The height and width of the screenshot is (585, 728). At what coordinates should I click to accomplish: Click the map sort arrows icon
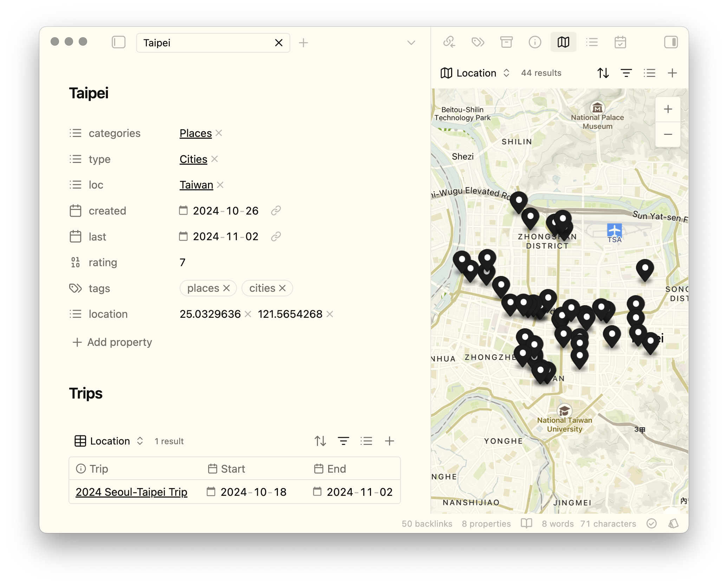(x=603, y=73)
